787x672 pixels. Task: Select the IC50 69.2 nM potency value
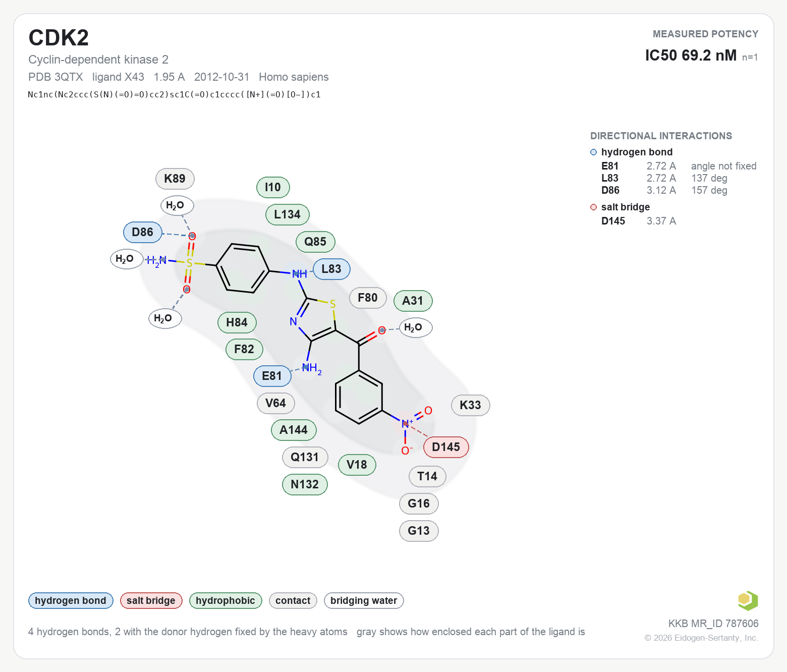coord(691,55)
